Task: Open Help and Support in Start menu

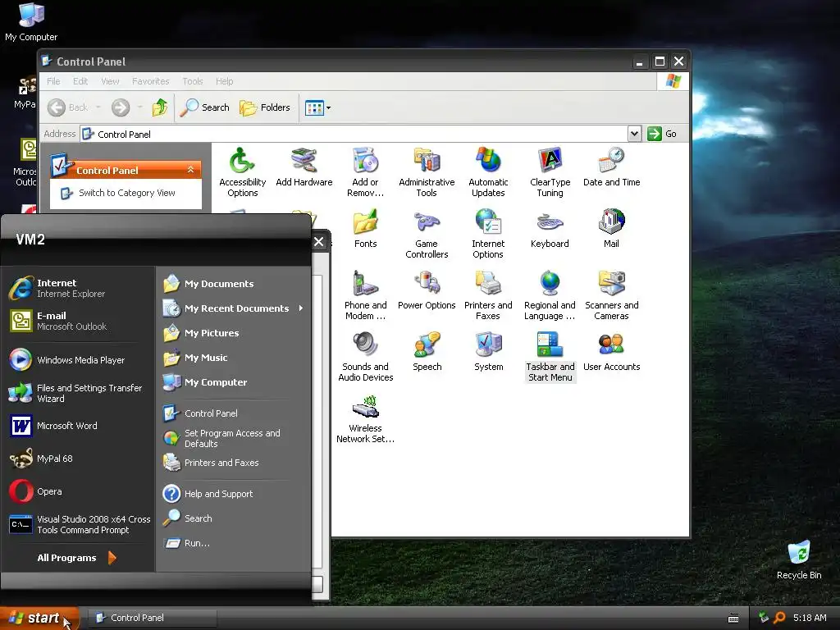Action: [x=234, y=493]
